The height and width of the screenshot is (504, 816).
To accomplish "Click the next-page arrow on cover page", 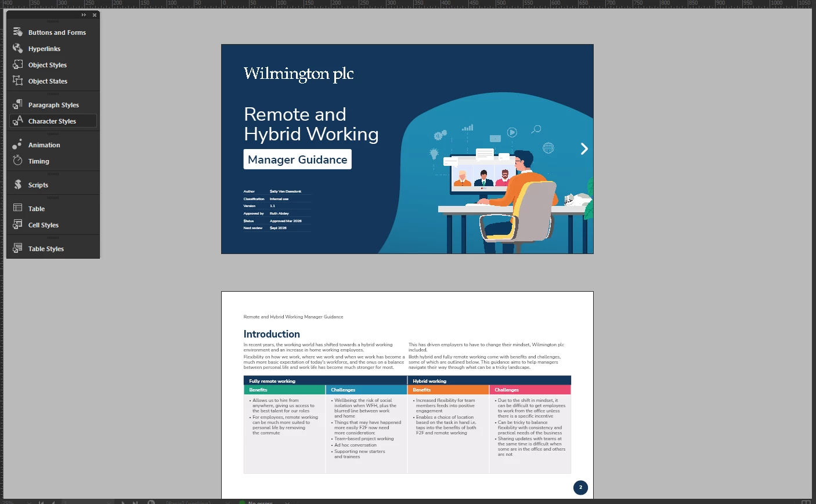I will tap(584, 149).
